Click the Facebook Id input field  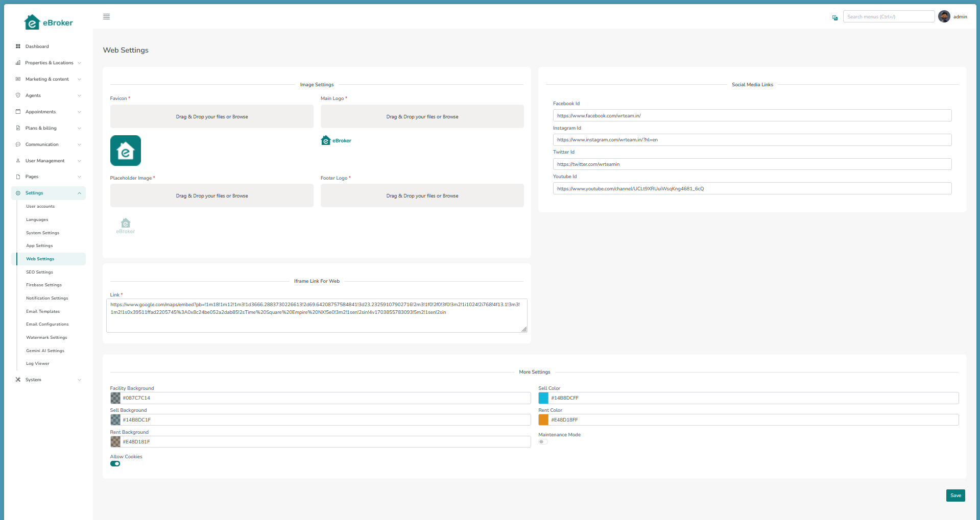point(752,115)
